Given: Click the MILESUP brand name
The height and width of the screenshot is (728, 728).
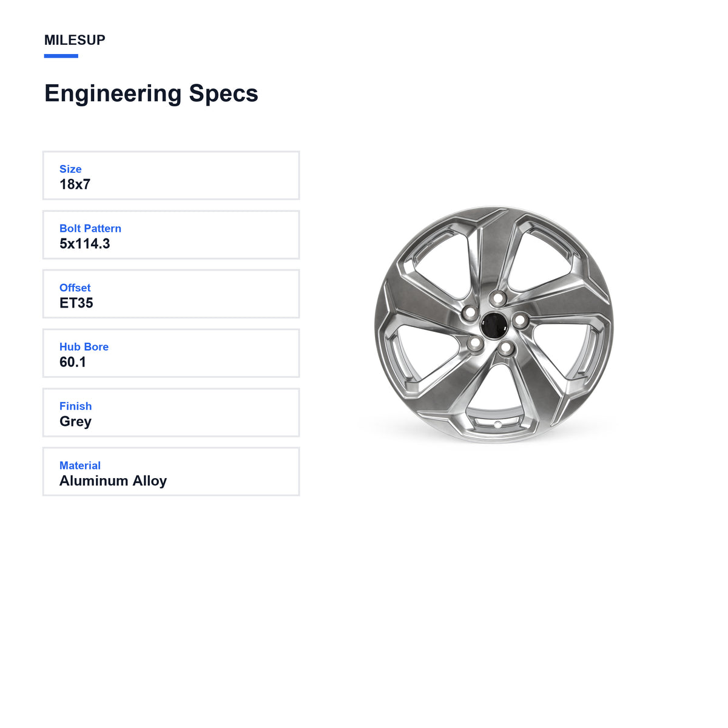Looking at the screenshot, I should pos(75,40).
